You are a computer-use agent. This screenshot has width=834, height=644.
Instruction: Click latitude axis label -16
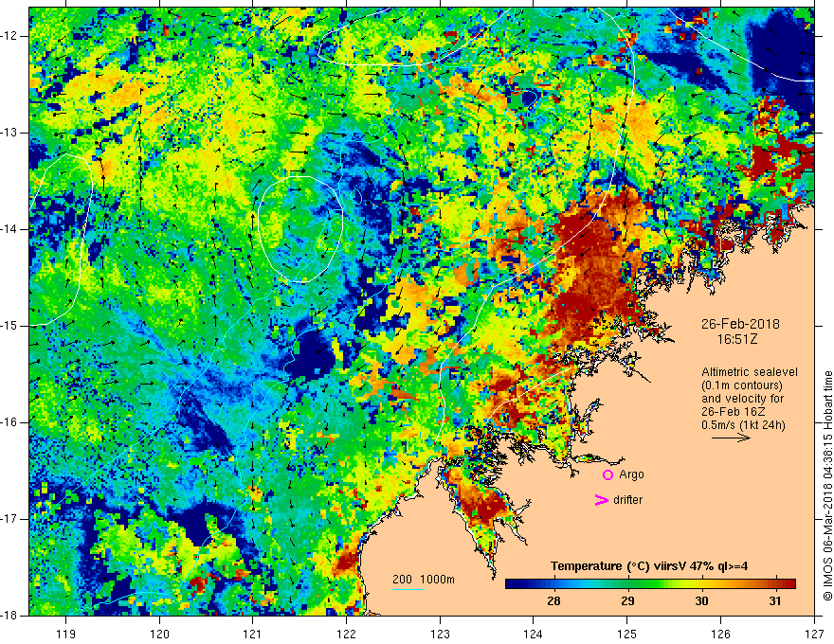[x=9, y=422]
